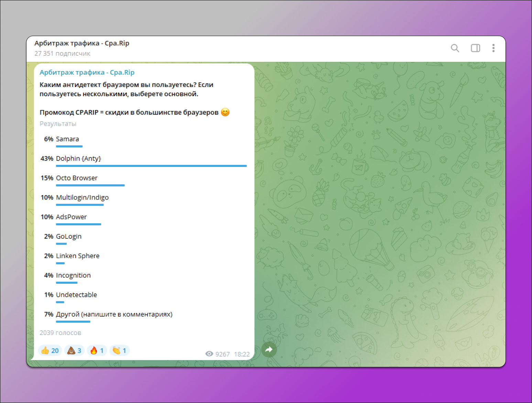Click the message timestamp 18:22
Viewport: 532px width, 403px height.
(242, 354)
